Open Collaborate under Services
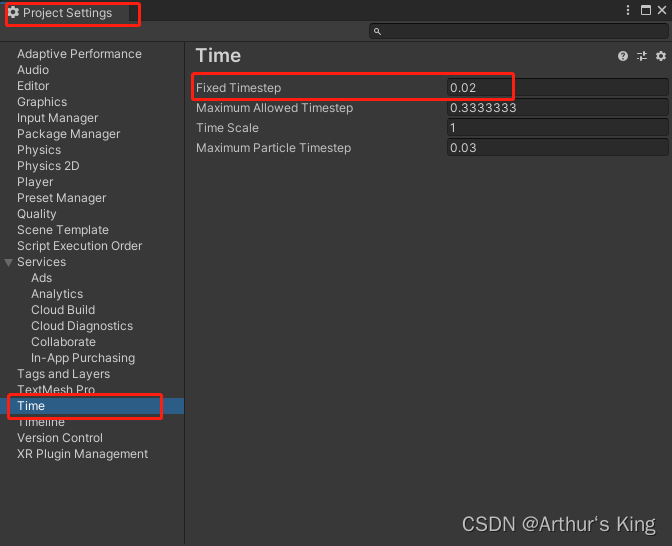 click(x=63, y=342)
